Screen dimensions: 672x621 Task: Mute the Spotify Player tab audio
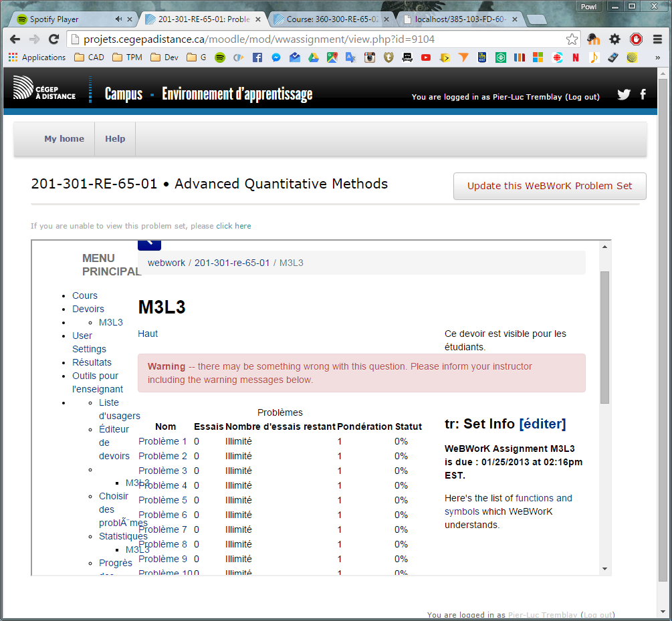(x=119, y=19)
